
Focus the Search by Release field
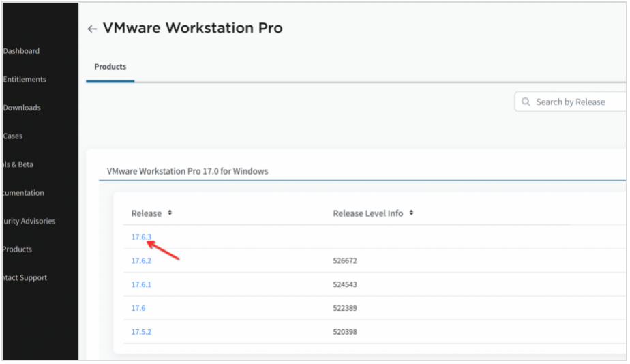point(571,102)
